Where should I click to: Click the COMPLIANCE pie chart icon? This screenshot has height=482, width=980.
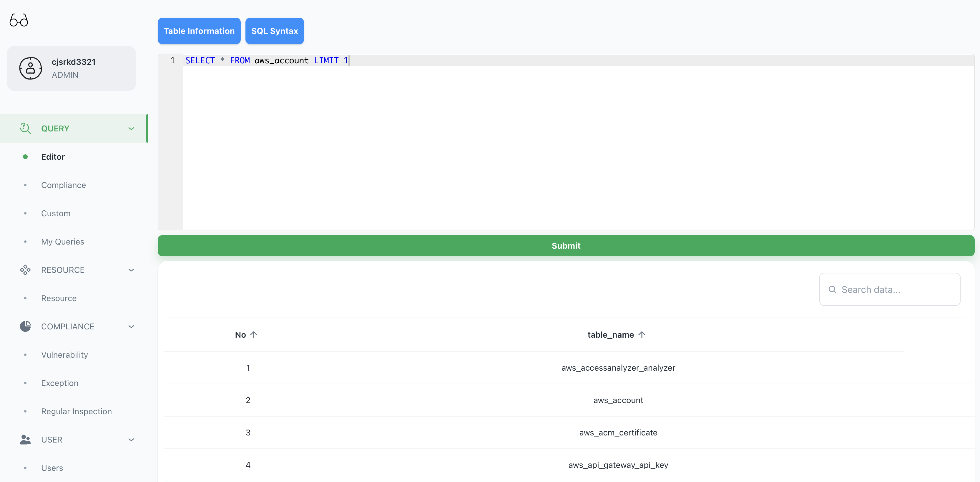click(25, 326)
